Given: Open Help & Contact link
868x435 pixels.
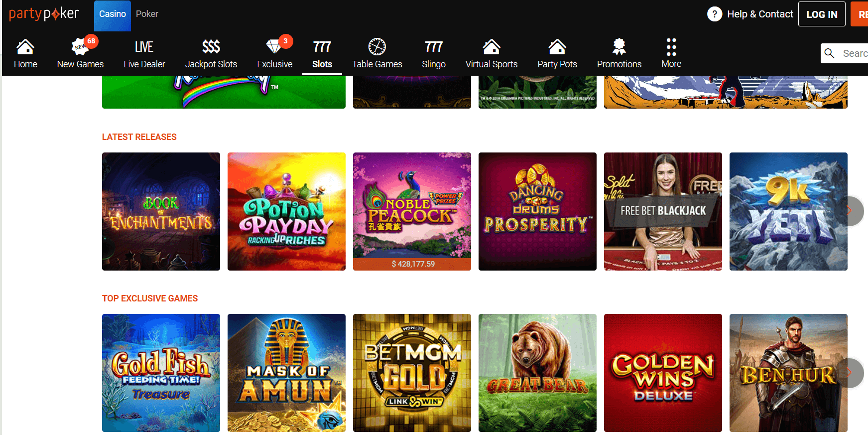Looking at the screenshot, I should [760, 14].
